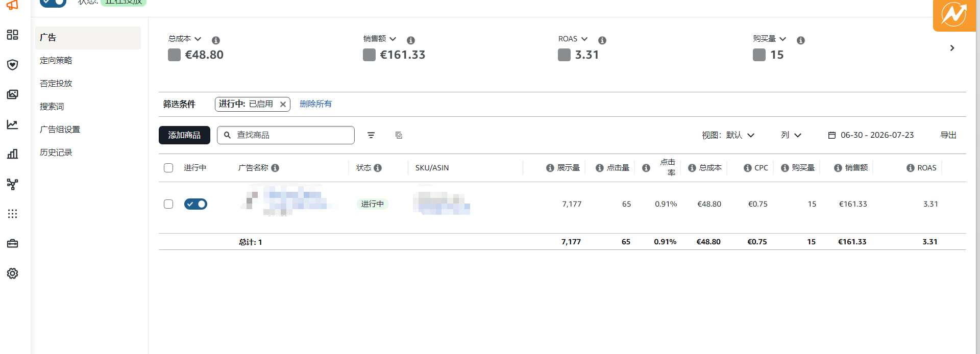Viewport: 980px width, 354px height.
Task: Click info icon next to 状态 column header
Action: [x=378, y=168]
